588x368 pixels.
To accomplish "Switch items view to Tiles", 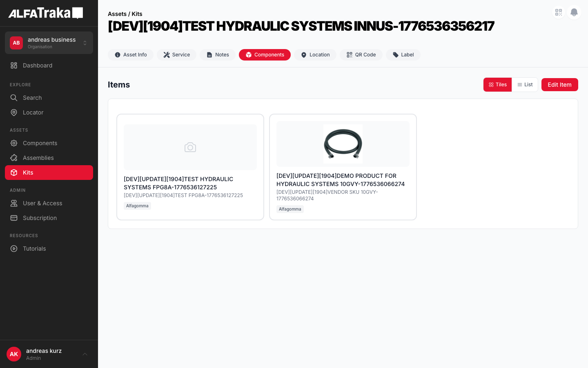I will point(497,85).
